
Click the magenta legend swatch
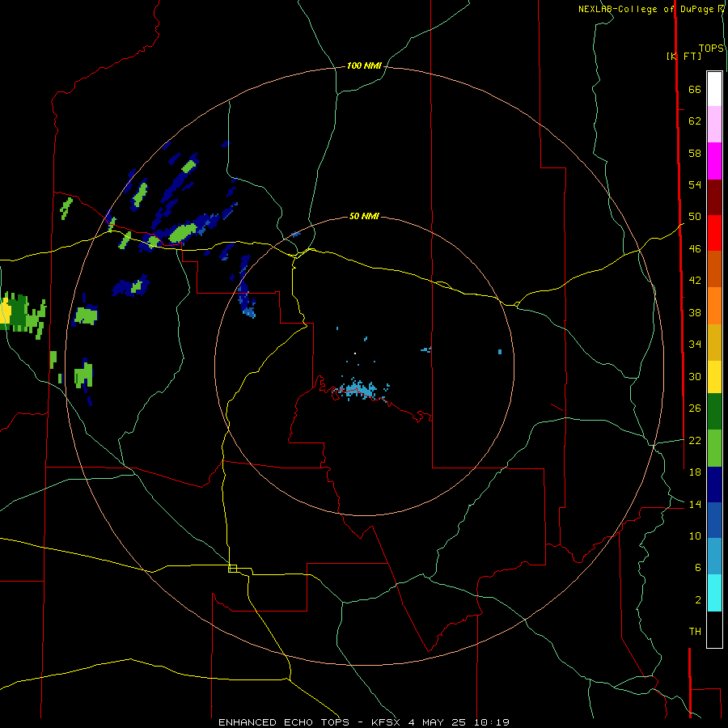[714, 161]
